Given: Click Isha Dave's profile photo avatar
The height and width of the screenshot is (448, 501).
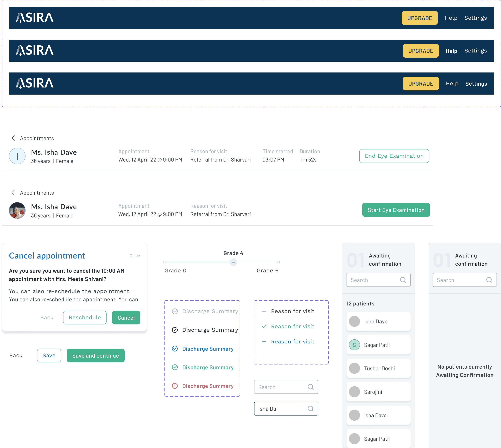Looking at the screenshot, I should [x=17, y=211].
